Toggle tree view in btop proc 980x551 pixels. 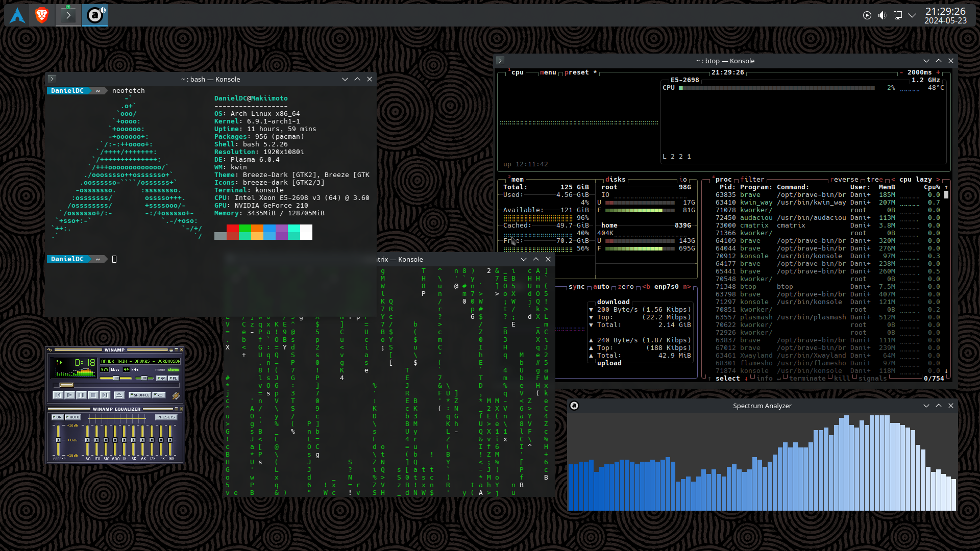(x=875, y=180)
